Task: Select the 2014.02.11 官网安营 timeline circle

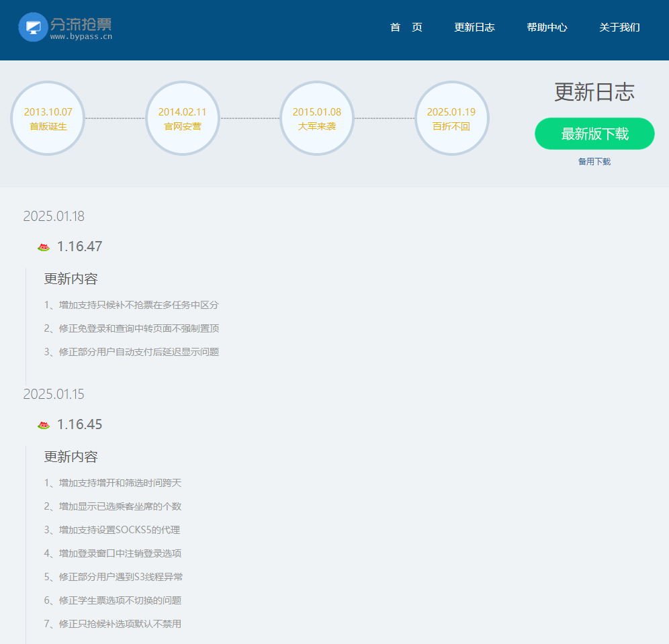Action: click(x=183, y=118)
